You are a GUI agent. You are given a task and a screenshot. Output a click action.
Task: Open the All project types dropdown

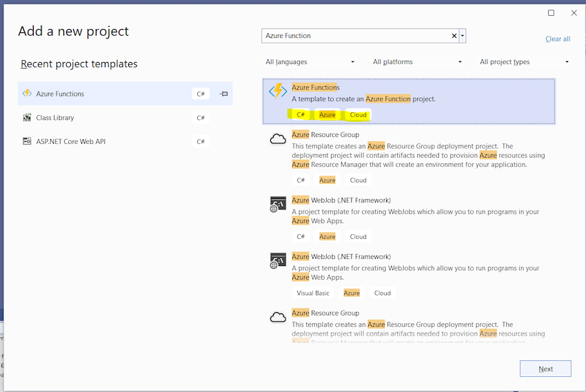coord(524,62)
